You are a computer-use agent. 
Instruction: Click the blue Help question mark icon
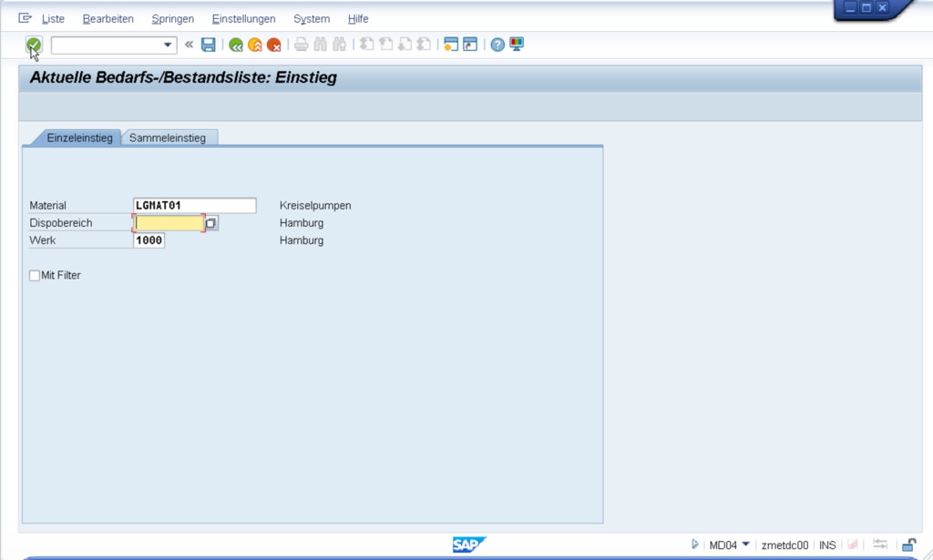pos(497,45)
